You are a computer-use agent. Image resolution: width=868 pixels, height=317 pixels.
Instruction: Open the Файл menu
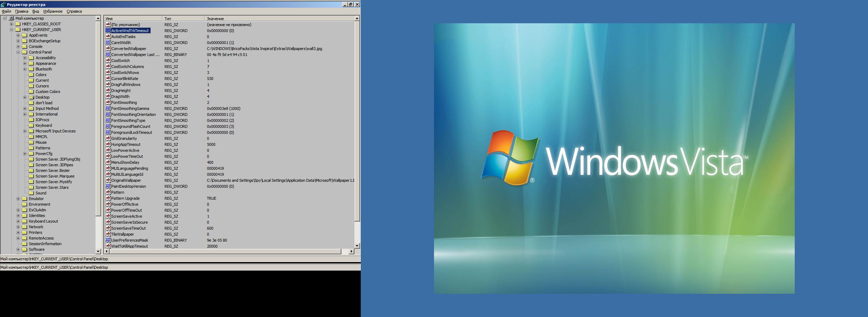(x=6, y=11)
